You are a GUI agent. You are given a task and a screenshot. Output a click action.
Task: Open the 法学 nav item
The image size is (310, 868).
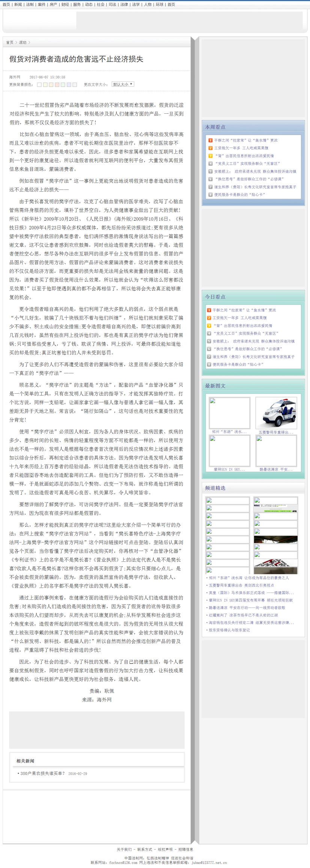pyautogui.click(x=136, y=5)
